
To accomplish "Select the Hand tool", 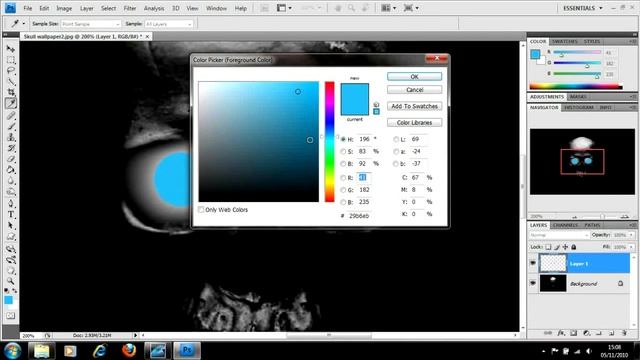I will [11, 270].
